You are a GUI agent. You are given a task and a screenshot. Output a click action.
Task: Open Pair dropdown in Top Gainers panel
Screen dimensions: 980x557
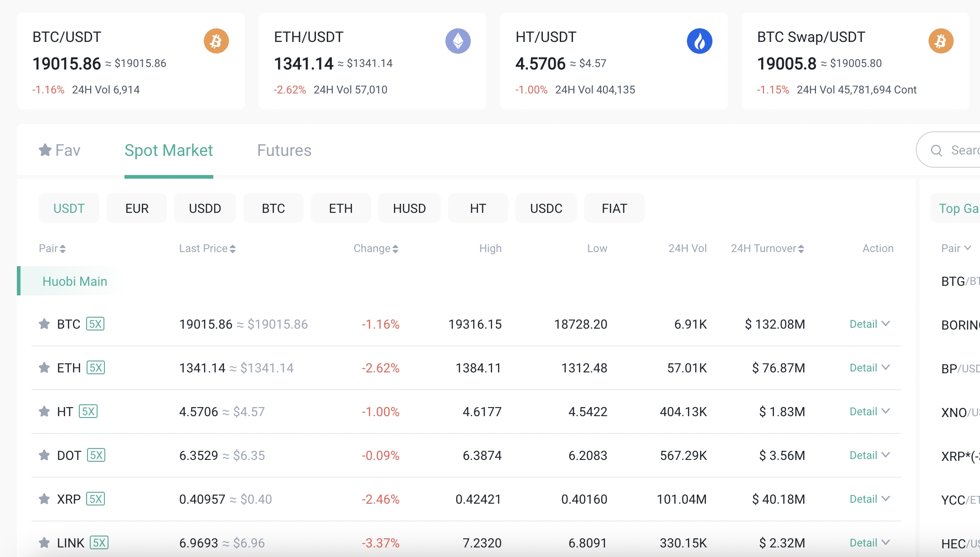click(x=956, y=248)
